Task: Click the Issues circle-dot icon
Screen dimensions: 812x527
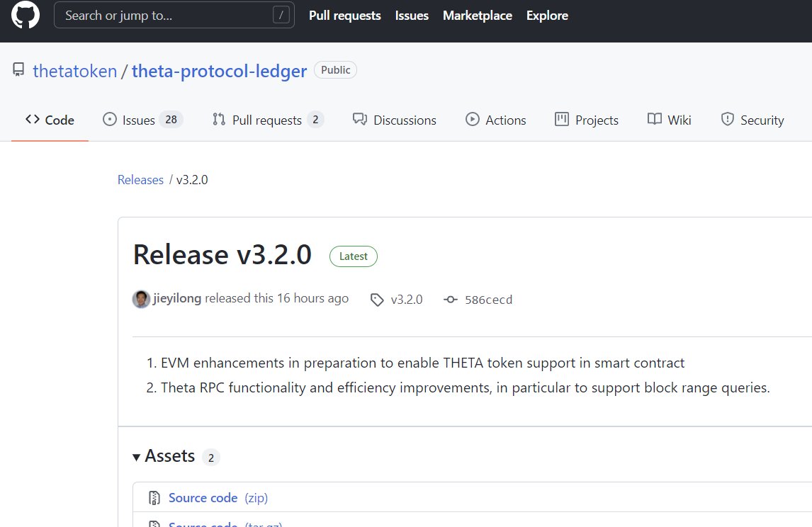Action: click(110, 119)
